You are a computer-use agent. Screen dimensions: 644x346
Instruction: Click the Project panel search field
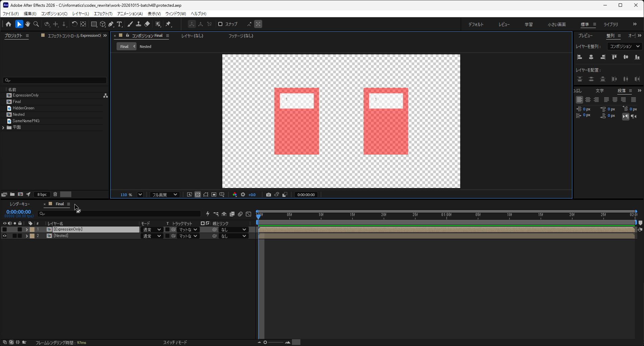(x=55, y=80)
